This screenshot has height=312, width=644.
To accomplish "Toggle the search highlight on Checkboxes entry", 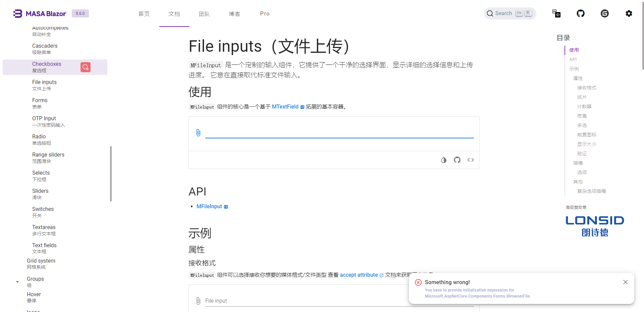I will click(86, 67).
